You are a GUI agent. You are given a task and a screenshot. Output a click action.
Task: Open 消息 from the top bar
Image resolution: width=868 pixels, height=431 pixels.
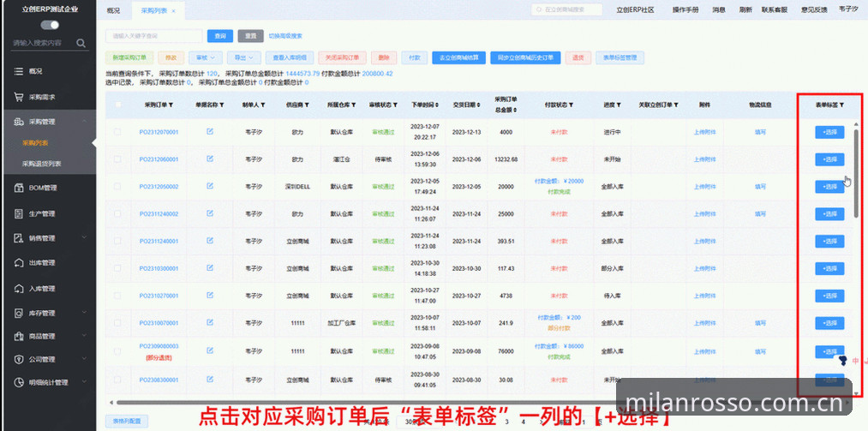(719, 10)
